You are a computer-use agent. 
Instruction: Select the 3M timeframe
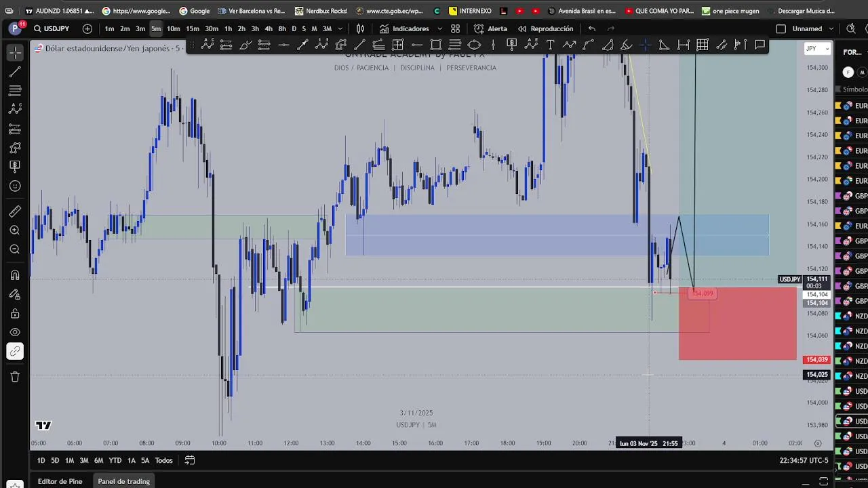coord(327,28)
